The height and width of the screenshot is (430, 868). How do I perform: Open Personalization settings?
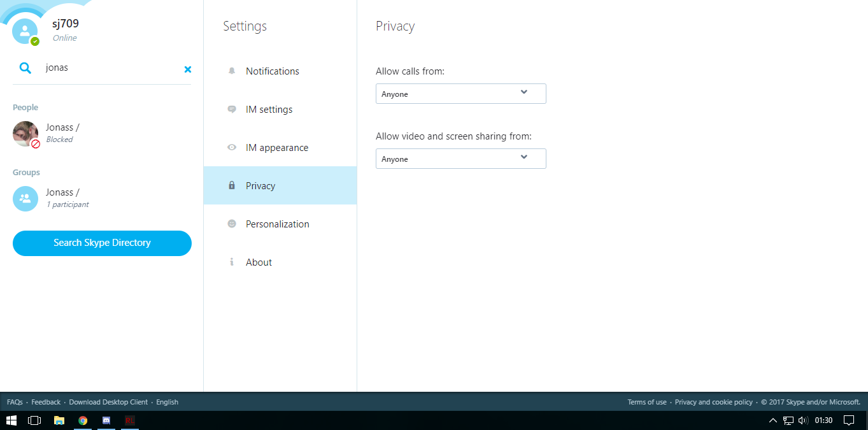point(280,224)
